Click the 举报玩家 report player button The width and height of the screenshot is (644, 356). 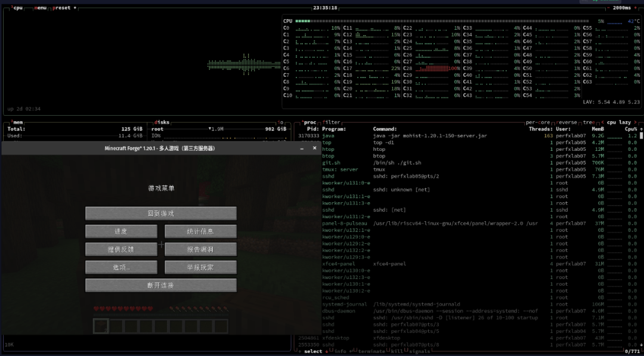200,267
